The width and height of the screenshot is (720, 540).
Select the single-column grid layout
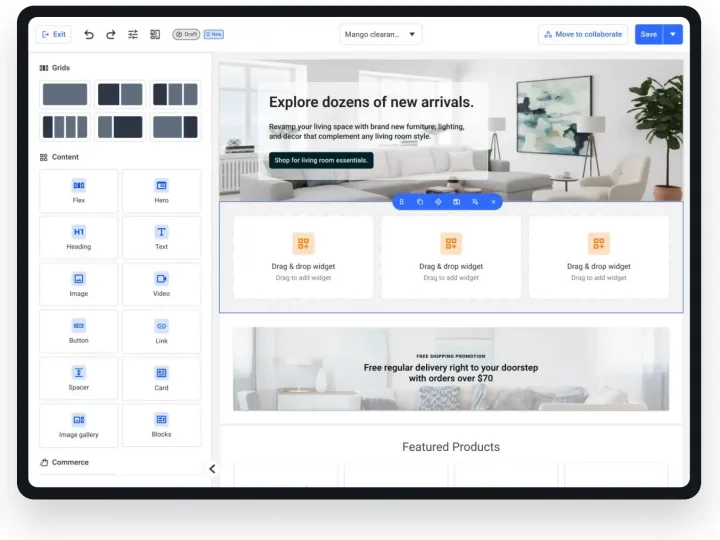point(65,94)
